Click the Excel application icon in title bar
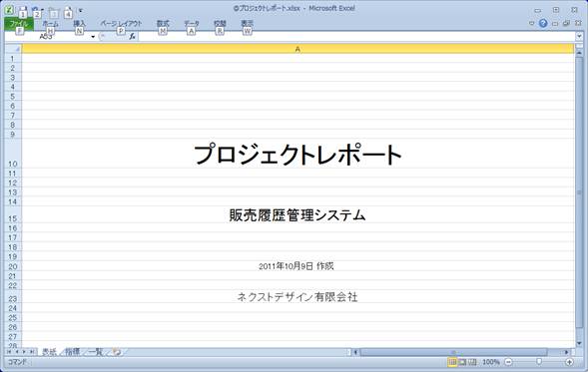The height and width of the screenshot is (372, 588). point(9,9)
